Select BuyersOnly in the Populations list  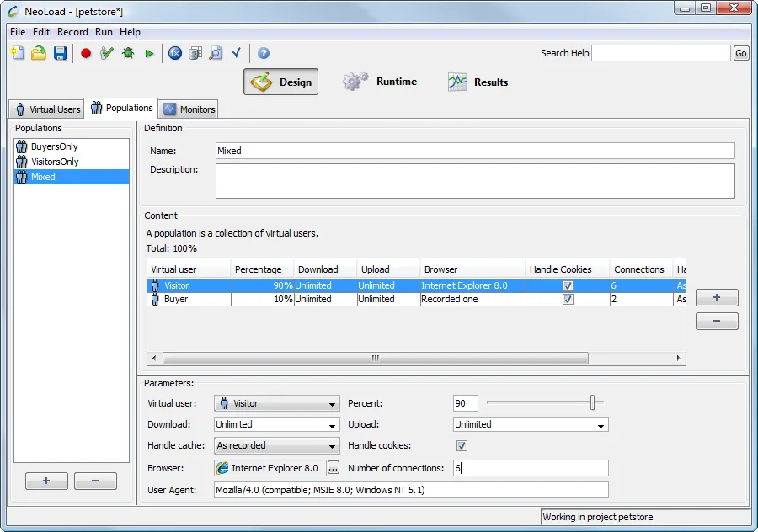click(x=72, y=146)
